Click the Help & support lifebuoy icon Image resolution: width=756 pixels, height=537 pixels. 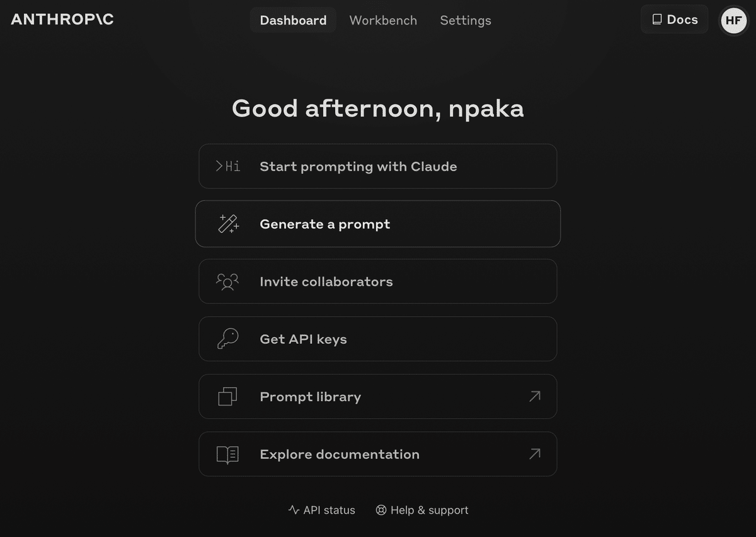[381, 510]
